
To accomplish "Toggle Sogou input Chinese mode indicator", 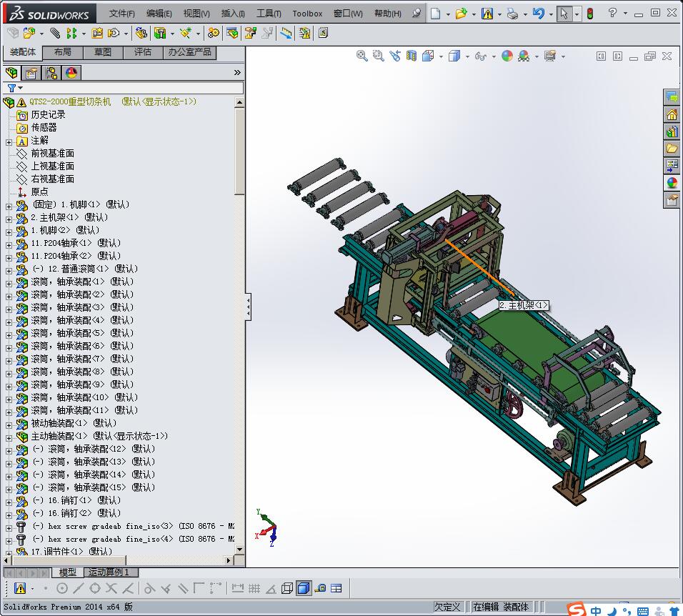I will 595,610.
